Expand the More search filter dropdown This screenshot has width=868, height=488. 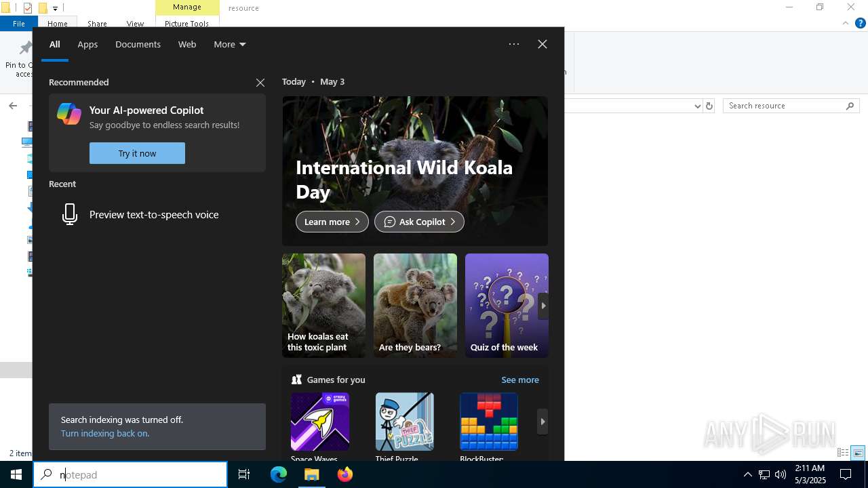230,44
